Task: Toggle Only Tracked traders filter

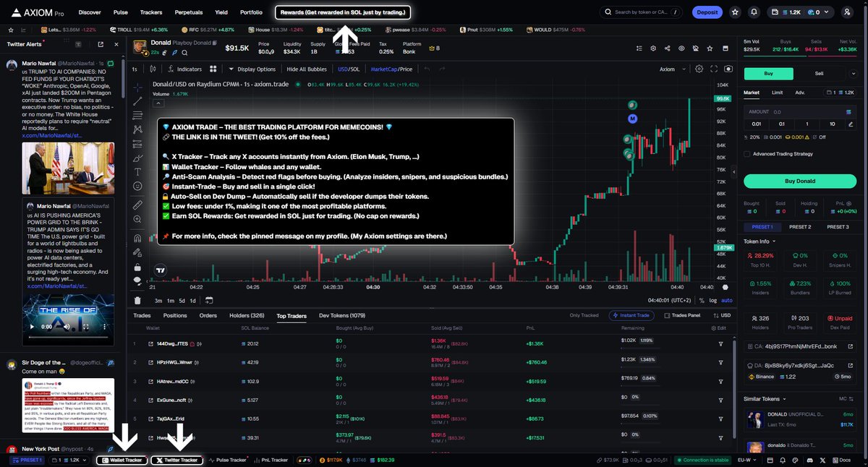Action: pos(584,315)
